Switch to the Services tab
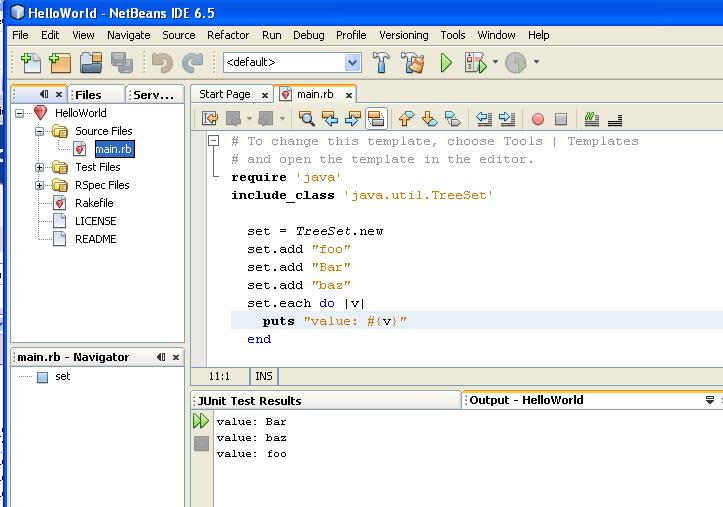Viewport: 723px width, 507px height. point(154,95)
